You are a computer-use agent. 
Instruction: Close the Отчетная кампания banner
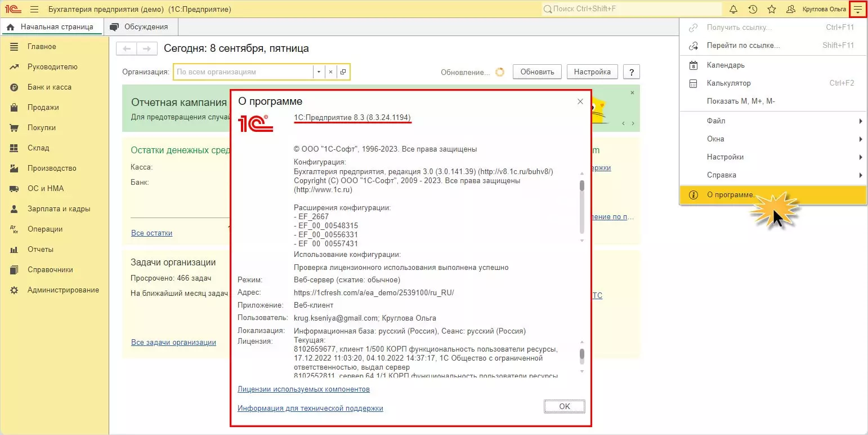pos(632,92)
